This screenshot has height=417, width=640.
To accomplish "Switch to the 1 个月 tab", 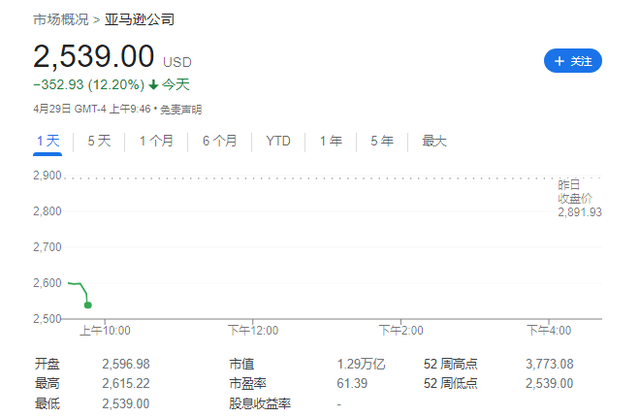I will (158, 141).
